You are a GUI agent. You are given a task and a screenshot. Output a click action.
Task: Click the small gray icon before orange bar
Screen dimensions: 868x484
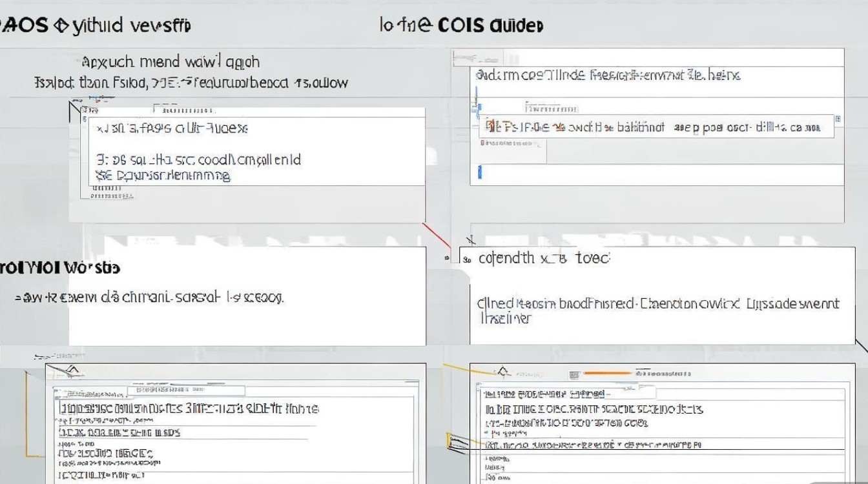tap(574, 374)
